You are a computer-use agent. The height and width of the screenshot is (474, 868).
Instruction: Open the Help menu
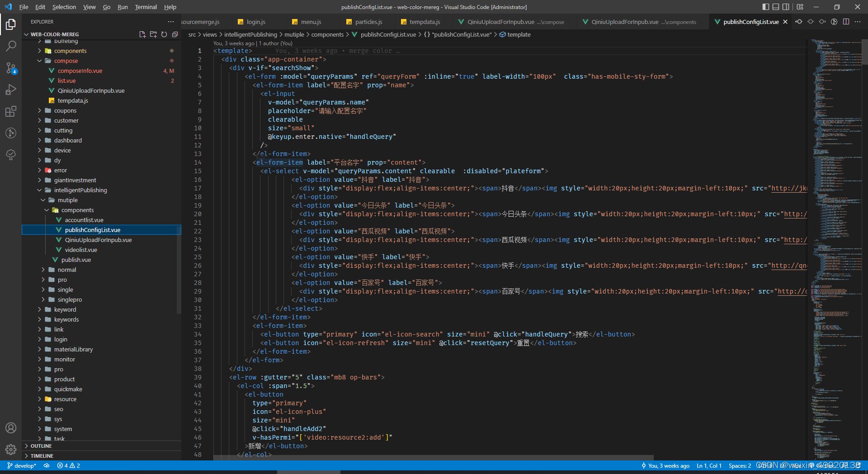point(170,7)
